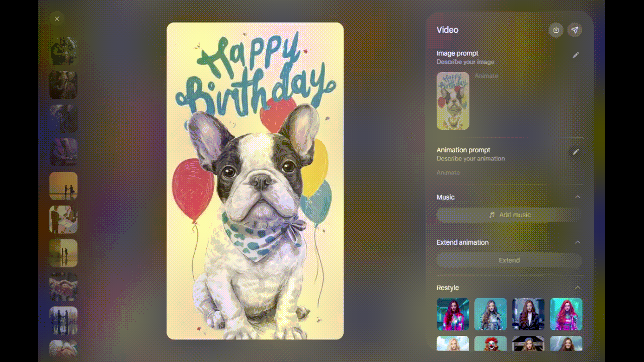The width and height of the screenshot is (644, 362).
Task: Click the send (paper plane) icon
Action: (x=575, y=30)
